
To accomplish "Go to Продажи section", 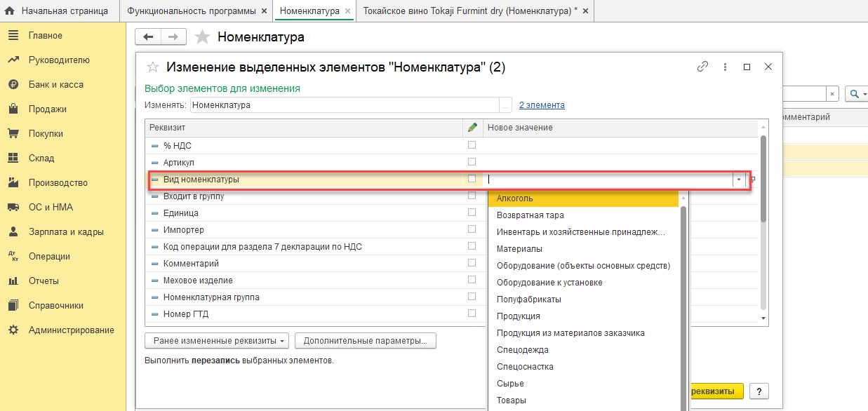I will click(x=47, y=109).
